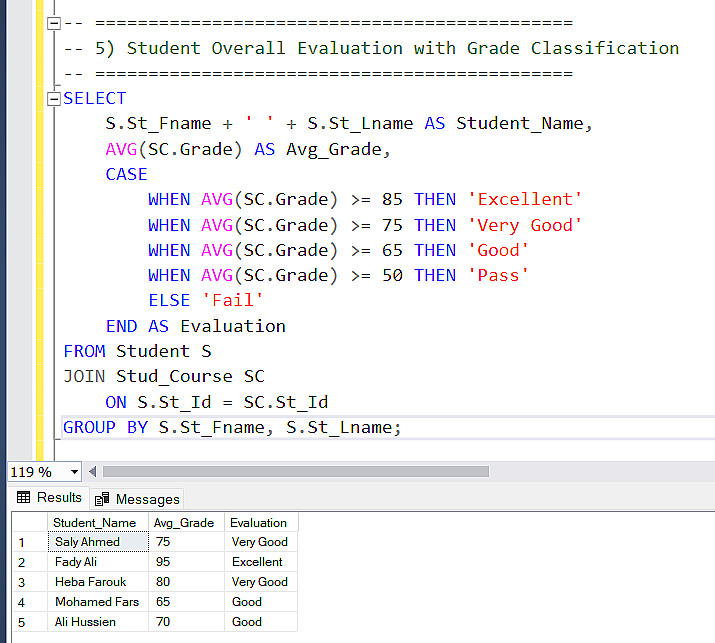The image size is (715, 643).
Task: Select row header number 2
Action: click(x=30, y=562)
